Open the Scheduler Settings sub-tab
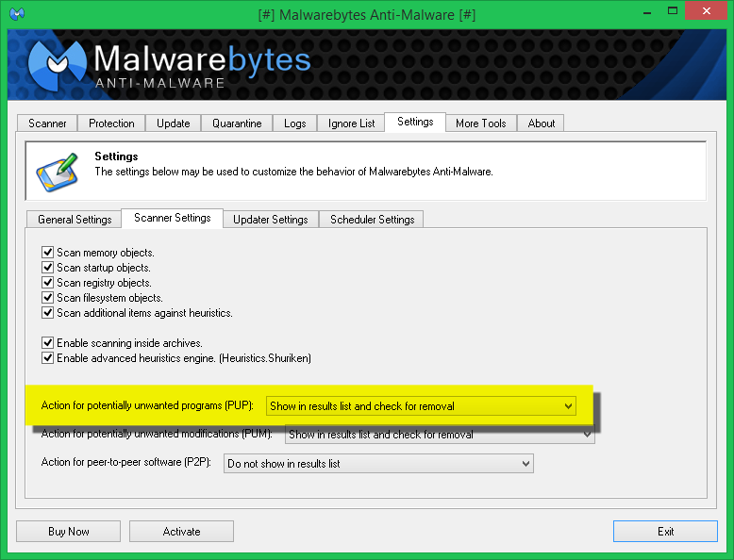This screenshot has height=560, width=734. pyautogui.click(x=372, y=219)
